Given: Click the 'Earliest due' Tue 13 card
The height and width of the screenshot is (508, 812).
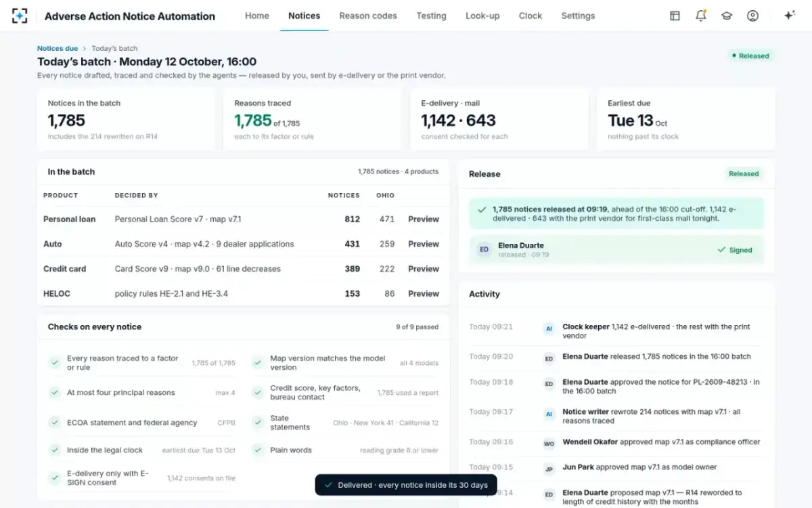Looking at the screenshot, I should pos(686,119).
